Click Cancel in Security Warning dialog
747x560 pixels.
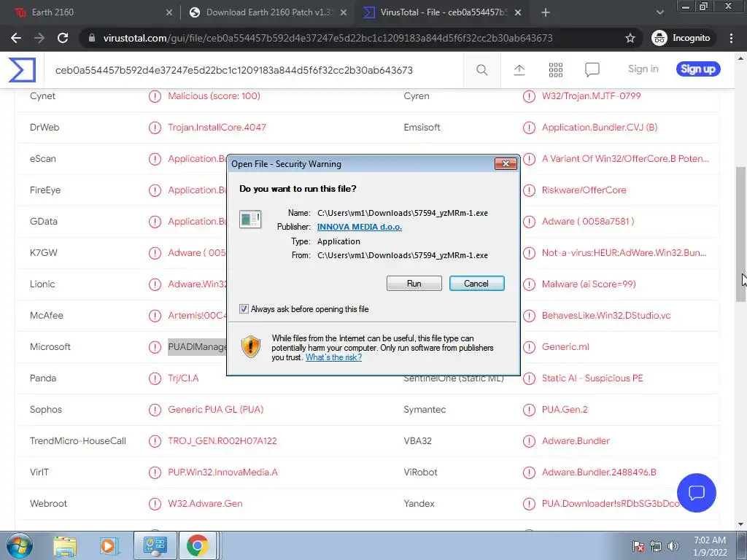476,284
